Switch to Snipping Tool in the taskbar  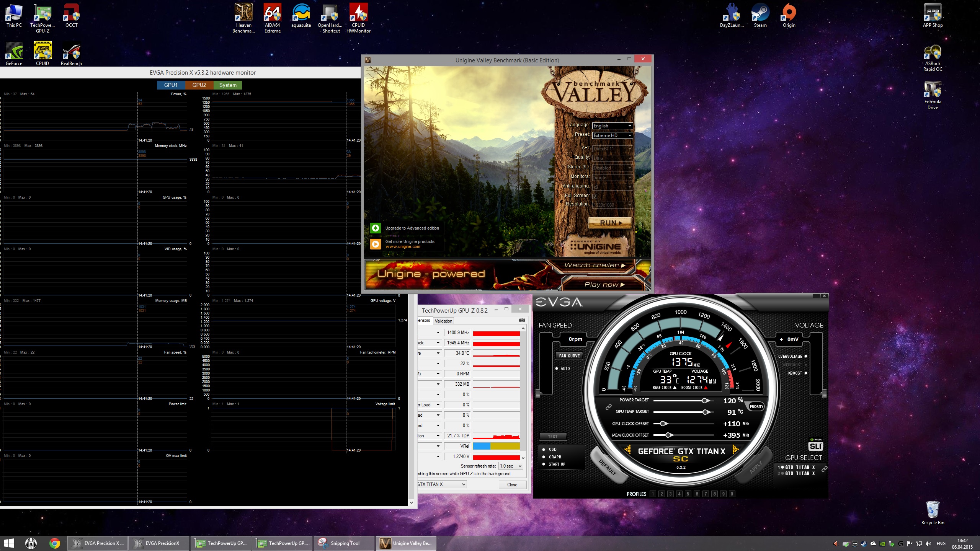tap(344, 543)
